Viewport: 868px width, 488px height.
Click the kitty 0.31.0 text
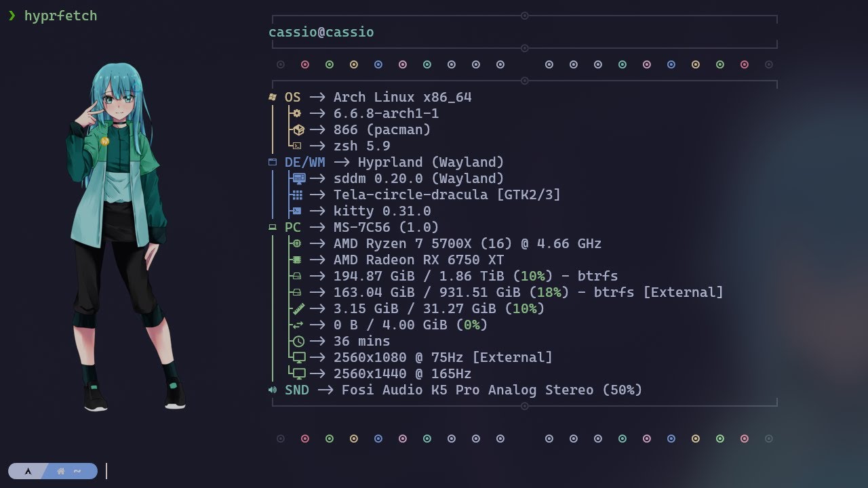tap(382, 211)
